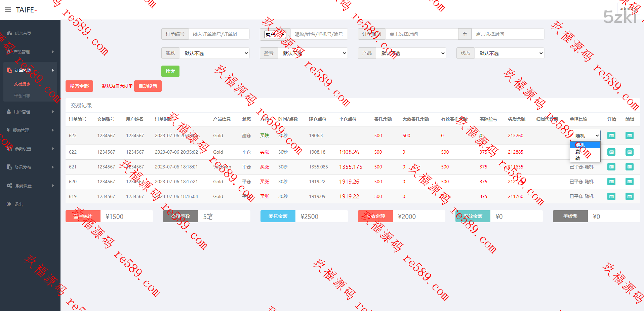Screen dimensions: 644x311
Task: Click 已平仓-随机 in order 620's row
Action: 582,182
